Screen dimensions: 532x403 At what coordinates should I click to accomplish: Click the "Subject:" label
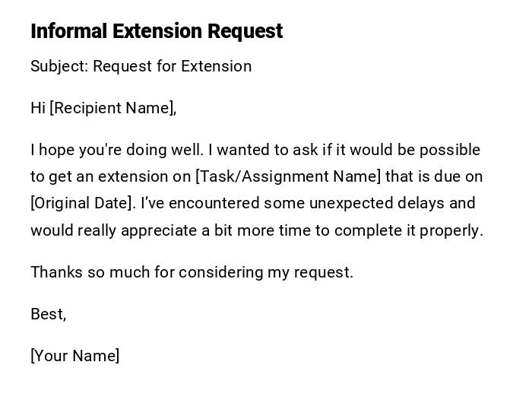pyautogui.click(x=59, y=66)
